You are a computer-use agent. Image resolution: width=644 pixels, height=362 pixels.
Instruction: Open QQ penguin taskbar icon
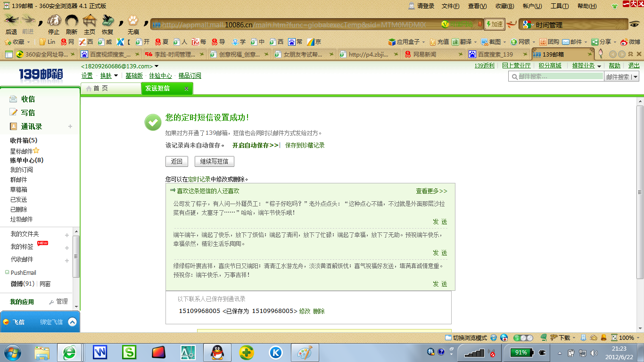pyautogui.click(x=217, y=352)
